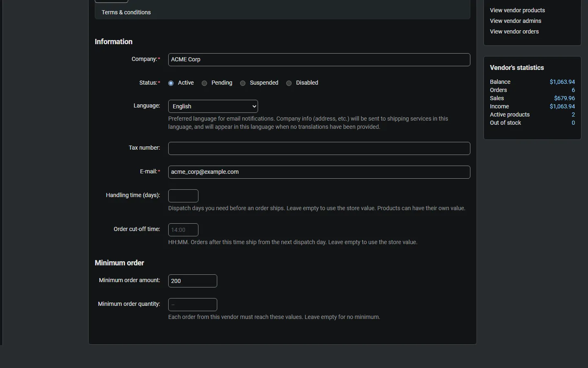Click the Minimum order amount field
The width and height of the screenshot is (588, 368).
click(193, 281)
